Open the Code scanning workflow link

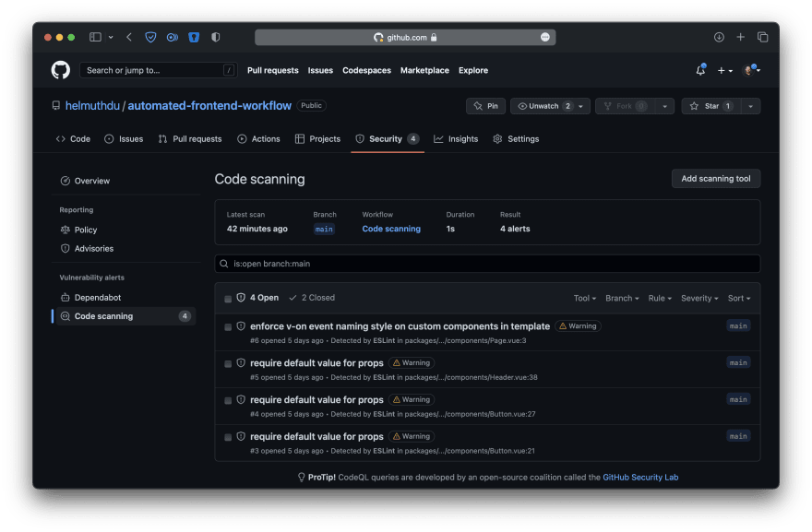391,229
